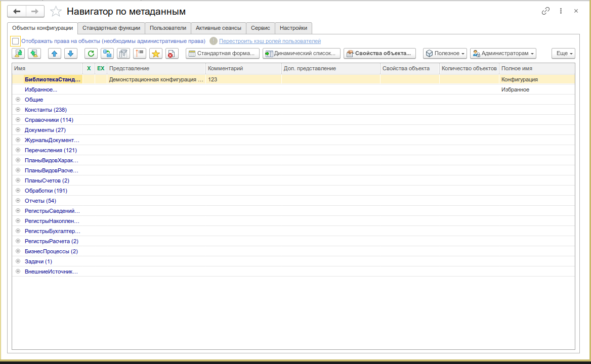The width and height of the screenshot is (591, 364).
Task: Expand the Общие tree node
Action: 18,100
